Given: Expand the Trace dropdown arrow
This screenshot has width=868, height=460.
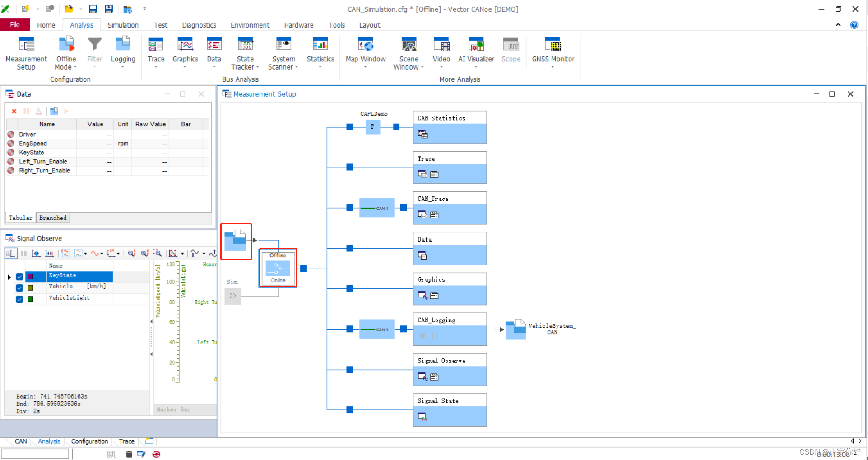Looking at the screenshot, I should [x=156, y=67].
